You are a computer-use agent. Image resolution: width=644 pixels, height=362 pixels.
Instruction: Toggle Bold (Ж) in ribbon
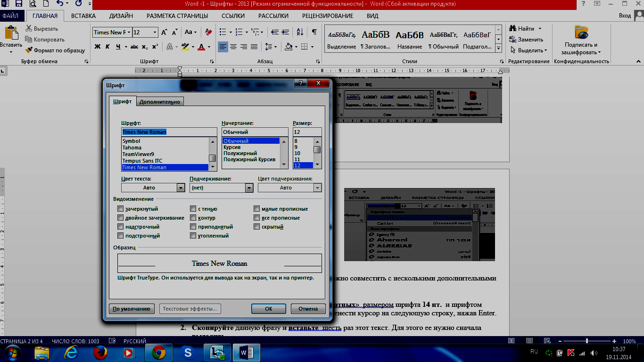tap(98, 47)
